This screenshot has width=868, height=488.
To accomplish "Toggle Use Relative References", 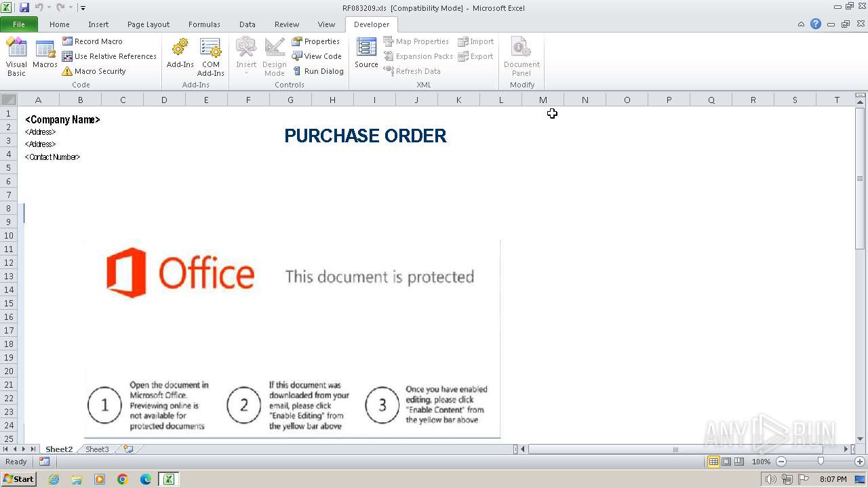I will (x=109, y=56).
